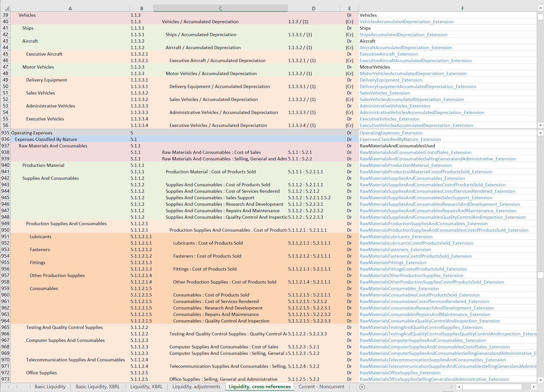Select row 39 header
This screenshot has width=544, height=392.
[5, 15]
